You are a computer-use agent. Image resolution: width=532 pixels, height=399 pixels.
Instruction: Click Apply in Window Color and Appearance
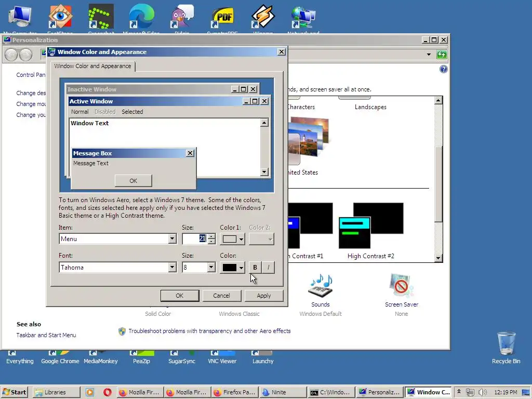[263, 296]
